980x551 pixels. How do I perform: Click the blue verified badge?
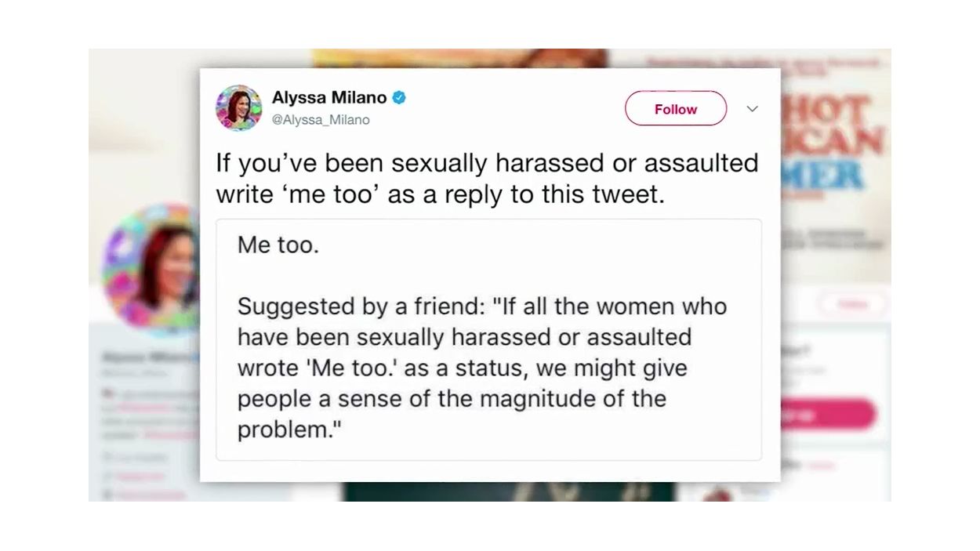pos(399,98)
